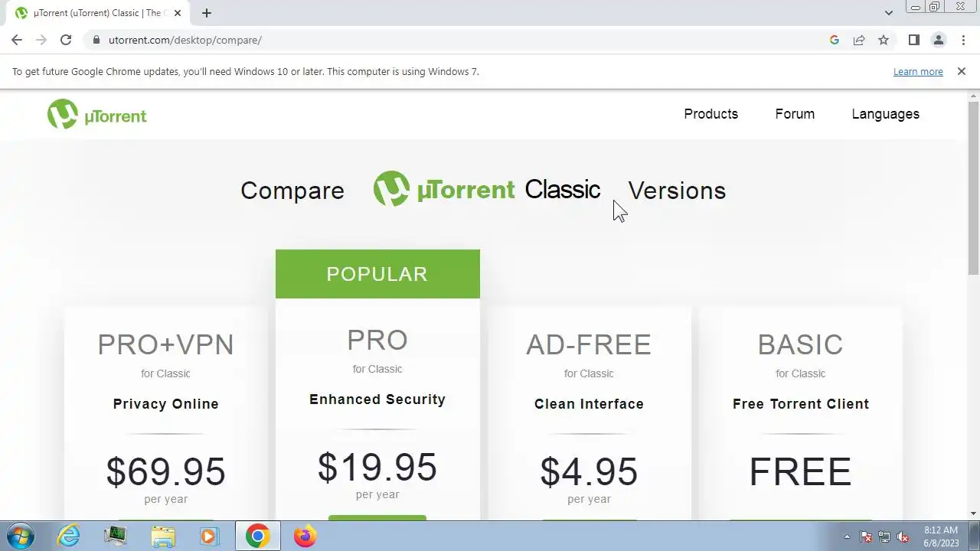Viewport: 980px width, 551px height.
Task: Click the Clean Interface tagline
Action: (x=589, y=404)
